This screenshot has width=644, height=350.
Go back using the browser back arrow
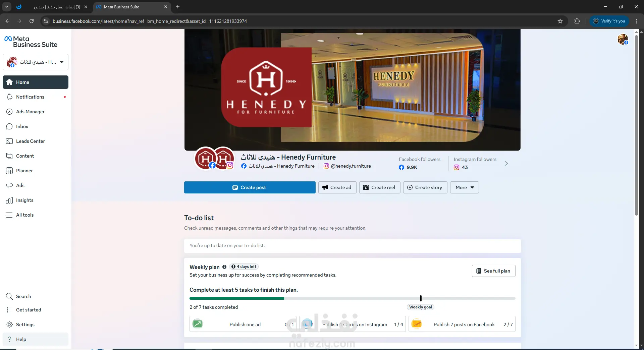tap(7, 21)
